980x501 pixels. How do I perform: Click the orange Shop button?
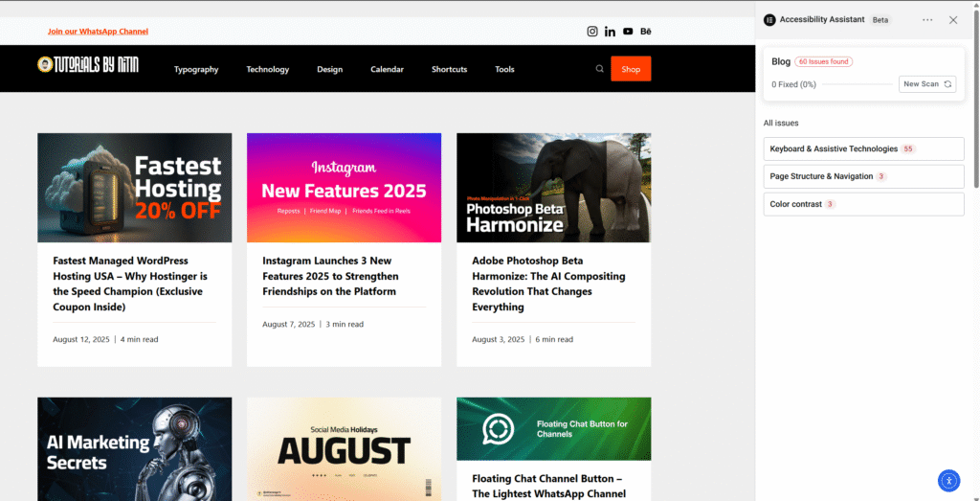631,69
